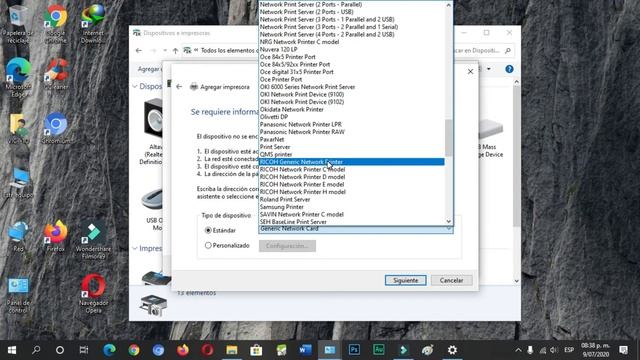Image resolution: width=640 pixels, height=360 pixels.
Task: Open Chromium desktop shortcut
Action: tap(56, 129)
